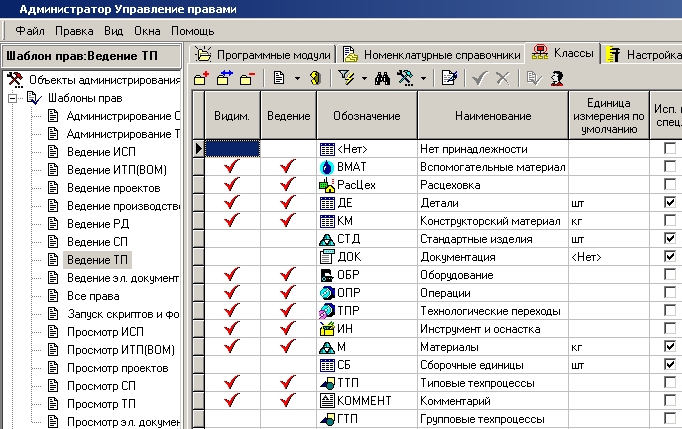The height and width of the screenshot is (429, 682).
Task: Click the Видим. column header
Action: click(x=232, y=116)
